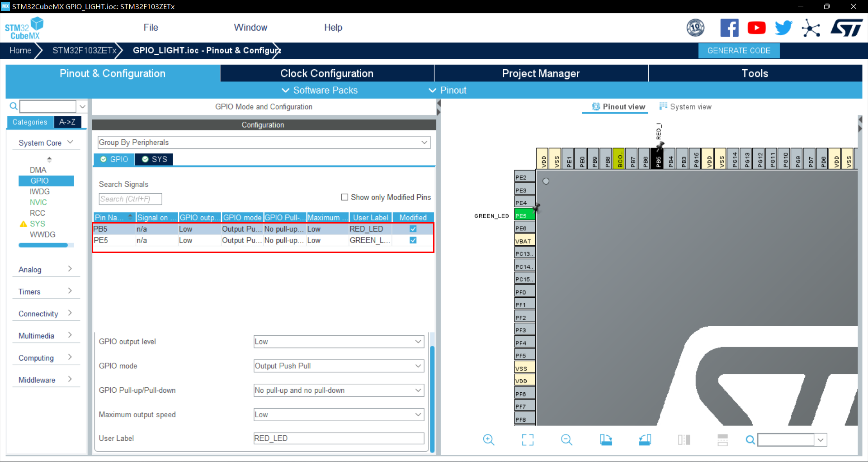Open the Facebook link icon
868x462 pixels.
[729, 28]
